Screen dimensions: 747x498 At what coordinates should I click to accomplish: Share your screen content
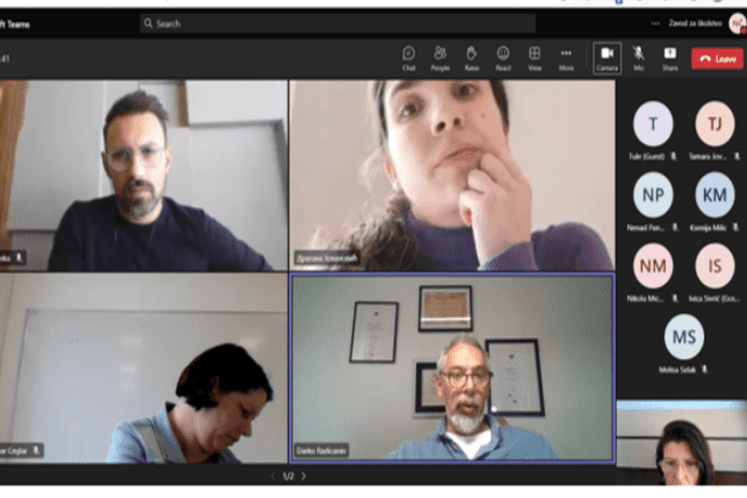pyautogui.click(x=670, y=56)
